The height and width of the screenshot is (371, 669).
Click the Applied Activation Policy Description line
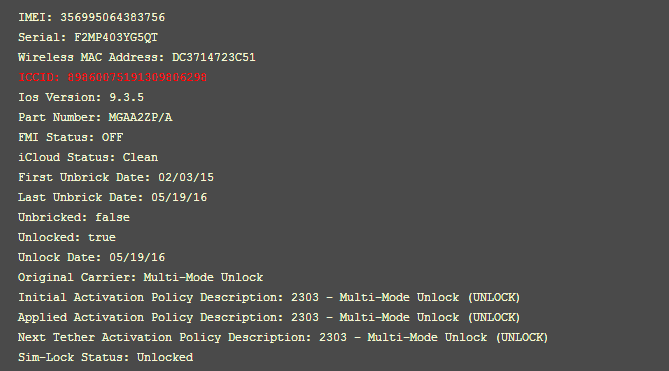click(269, 318)
